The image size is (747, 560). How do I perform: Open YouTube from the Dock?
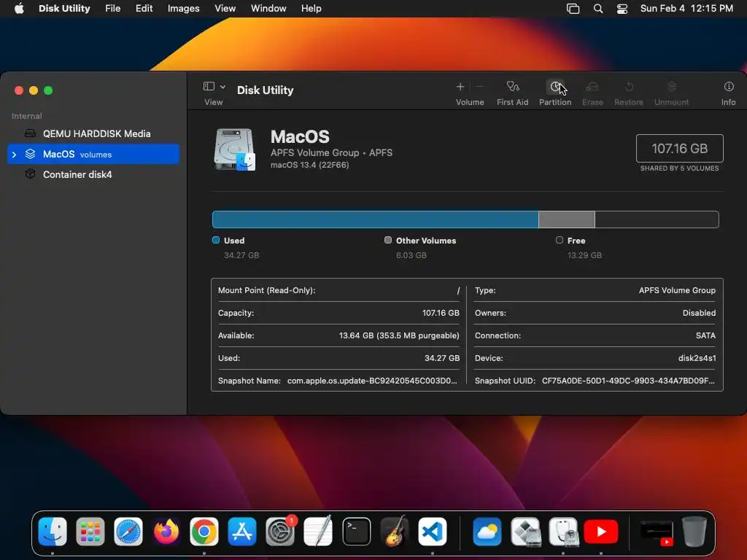point(601,532)
